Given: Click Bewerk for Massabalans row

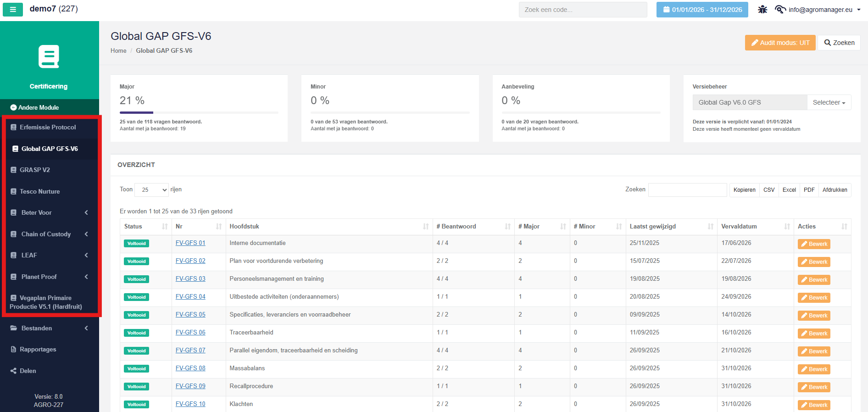Looking at the screenshot, I should tap(814, 369).
